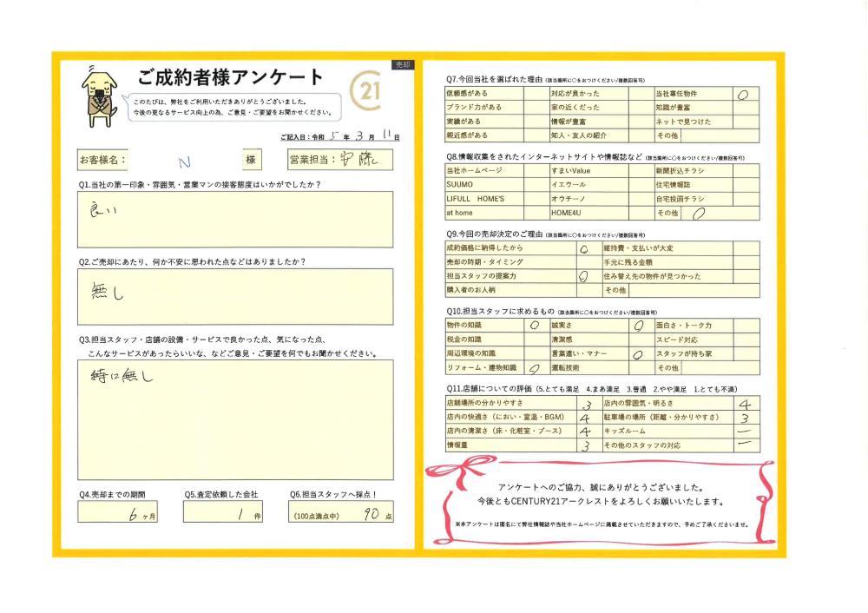The image size is (868, 613).
Task: Tick the box beside ブランド力がある
Action: pyautogui.click(x=536, y=108)
